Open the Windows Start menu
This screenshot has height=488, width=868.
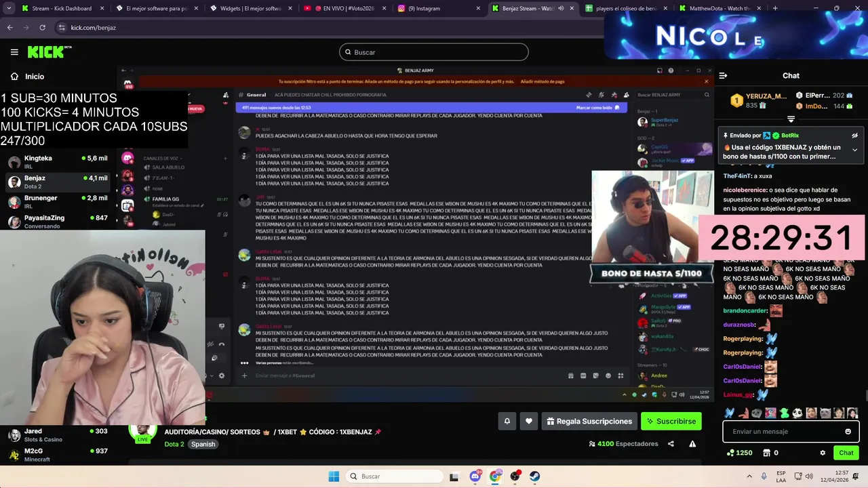(334, 476)
